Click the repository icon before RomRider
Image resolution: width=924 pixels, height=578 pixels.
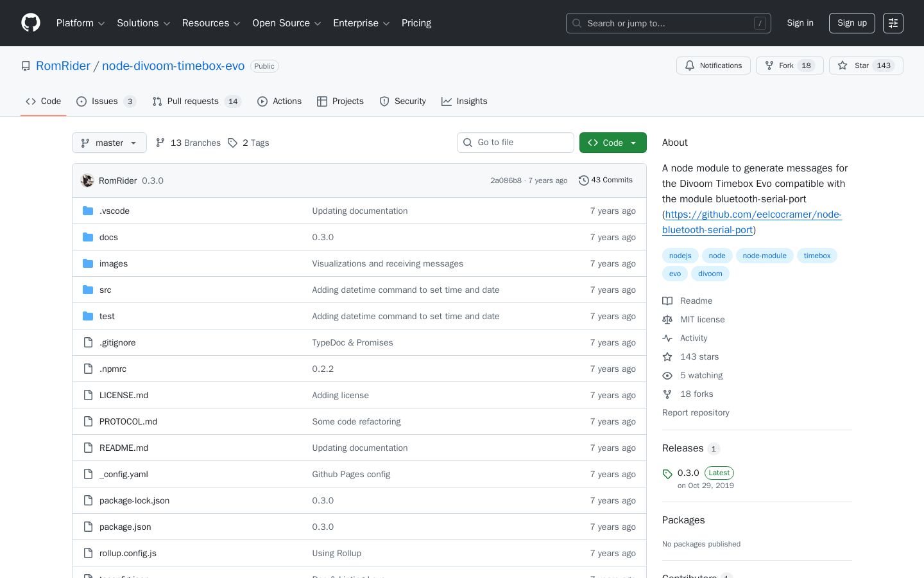[x=26, y=66]
